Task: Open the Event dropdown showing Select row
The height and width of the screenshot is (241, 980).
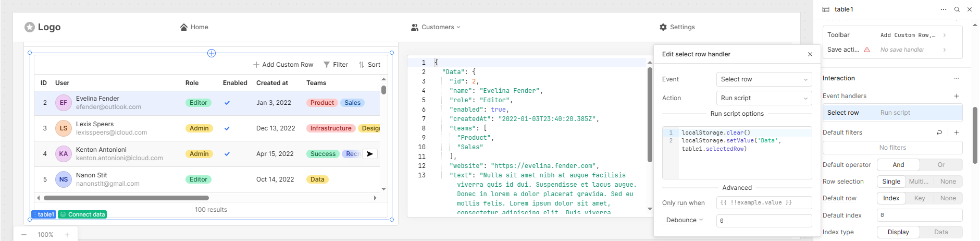Action: click(x=764, y=79)
